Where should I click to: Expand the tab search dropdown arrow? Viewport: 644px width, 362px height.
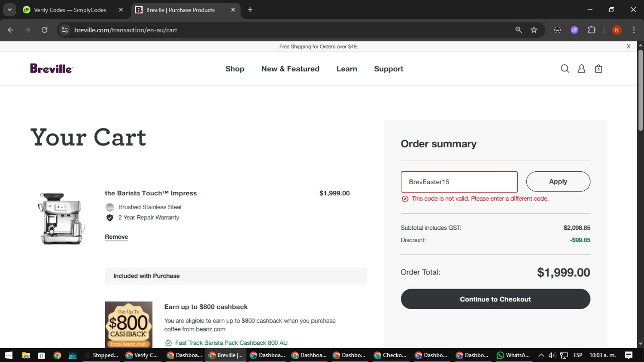[9, 10]
